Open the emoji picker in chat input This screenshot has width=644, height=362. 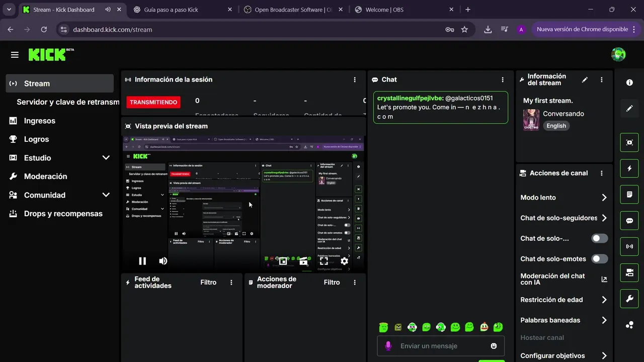[494, 346]
